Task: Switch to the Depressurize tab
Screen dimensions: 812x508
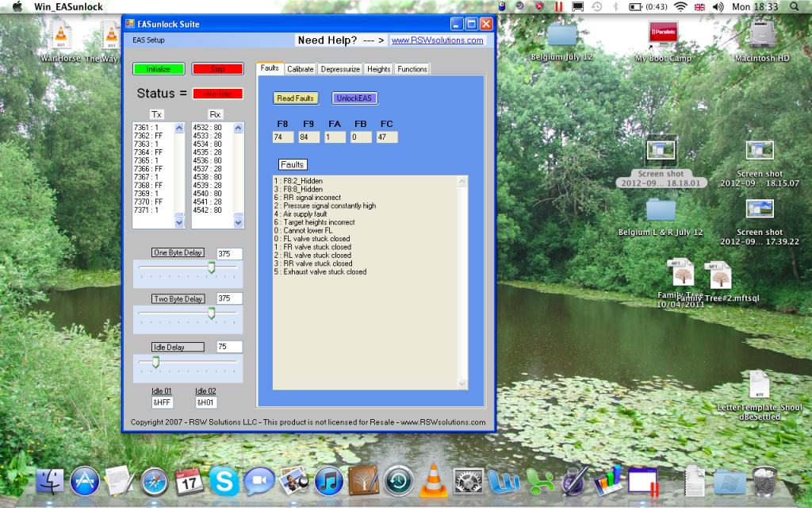Action: pos(340,69)
